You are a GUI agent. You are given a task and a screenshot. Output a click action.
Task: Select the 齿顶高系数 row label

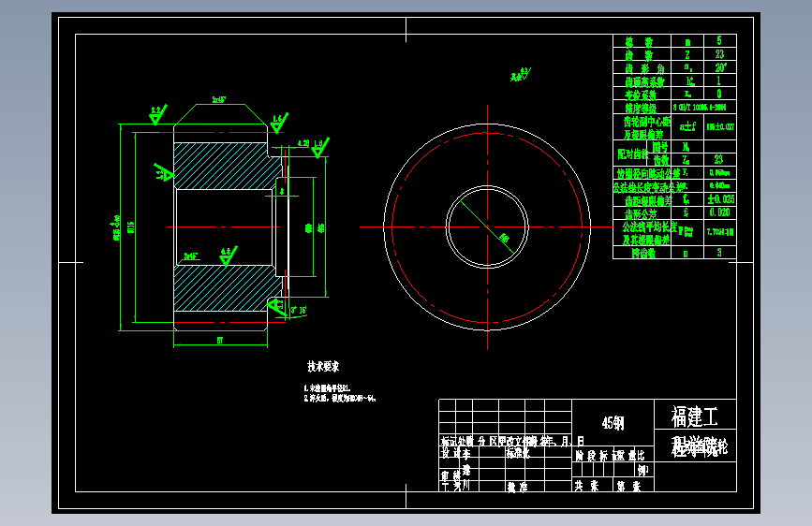tap(644, 81)
